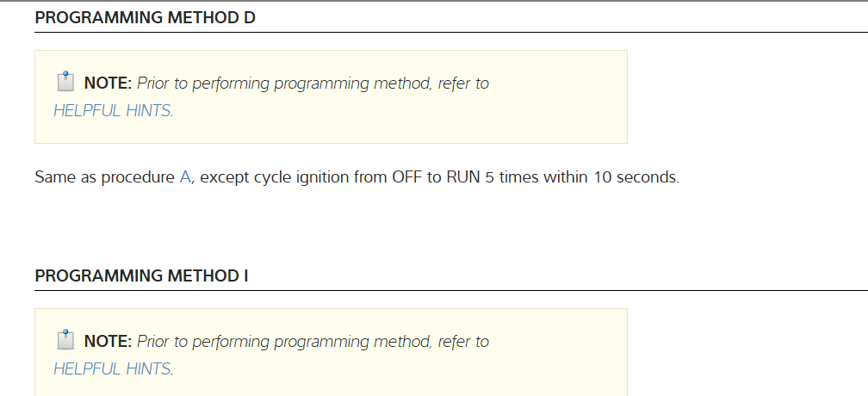This screenshot has height=396, width=868.
Task: Open HELPFUL HINTS link in Method D note
Action: pos(112,111)
